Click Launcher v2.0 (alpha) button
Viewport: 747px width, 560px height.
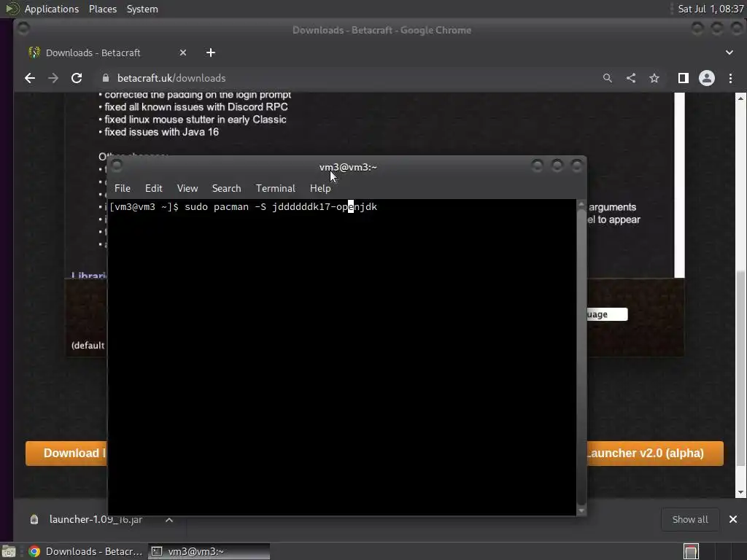tap(655, 453)
